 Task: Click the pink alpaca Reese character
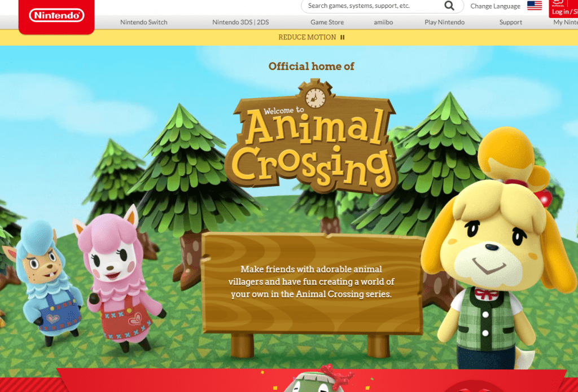[119, 279]
